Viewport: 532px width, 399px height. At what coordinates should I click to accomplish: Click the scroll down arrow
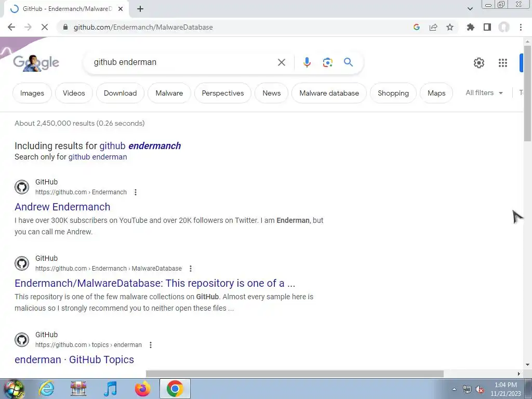pos(527,365)
